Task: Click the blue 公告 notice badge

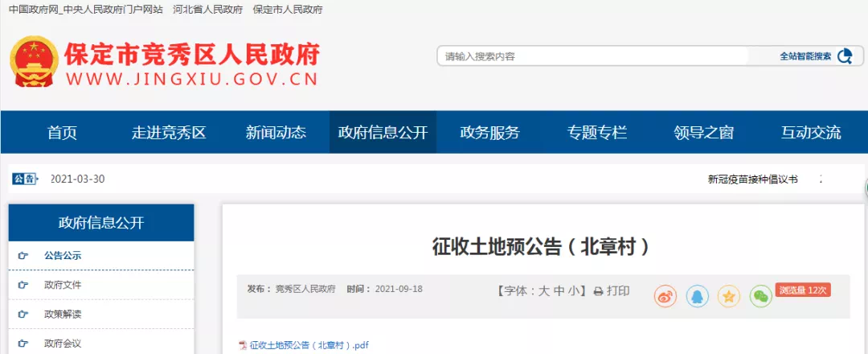Action: [x=24, y=179]
